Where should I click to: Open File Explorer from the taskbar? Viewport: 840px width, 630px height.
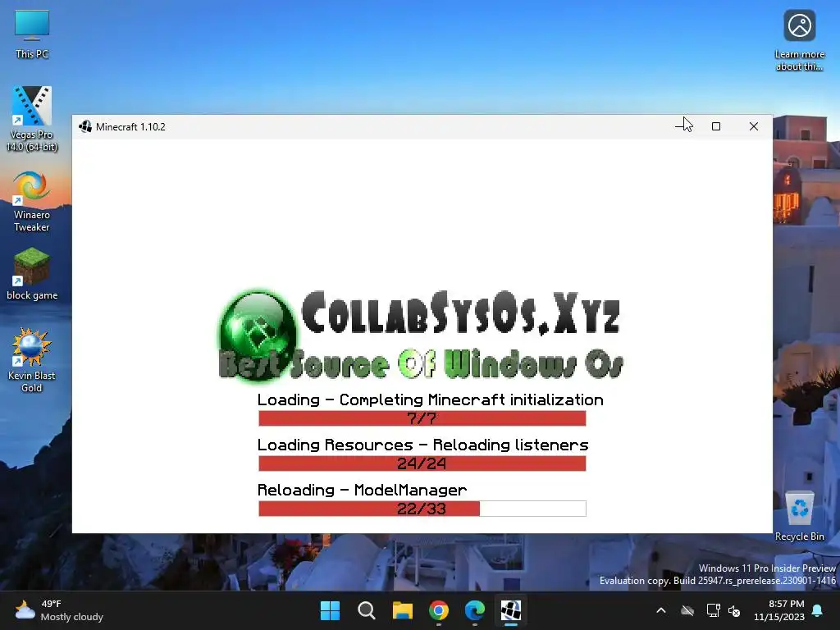point(402,610)
